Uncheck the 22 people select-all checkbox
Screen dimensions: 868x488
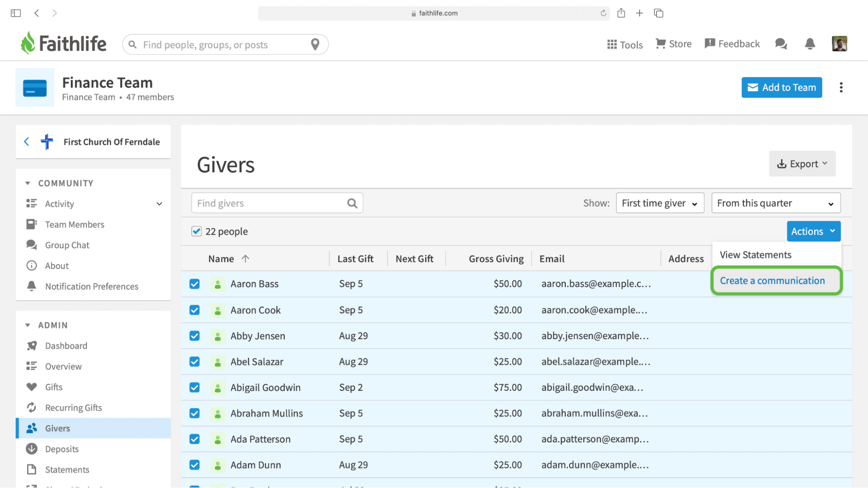tap(196, 231)
